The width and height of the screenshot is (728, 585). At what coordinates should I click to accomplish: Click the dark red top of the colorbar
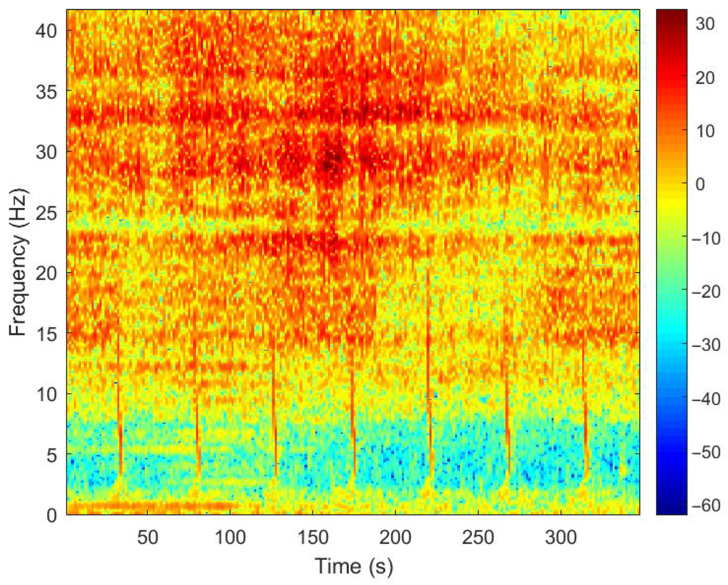672,15
